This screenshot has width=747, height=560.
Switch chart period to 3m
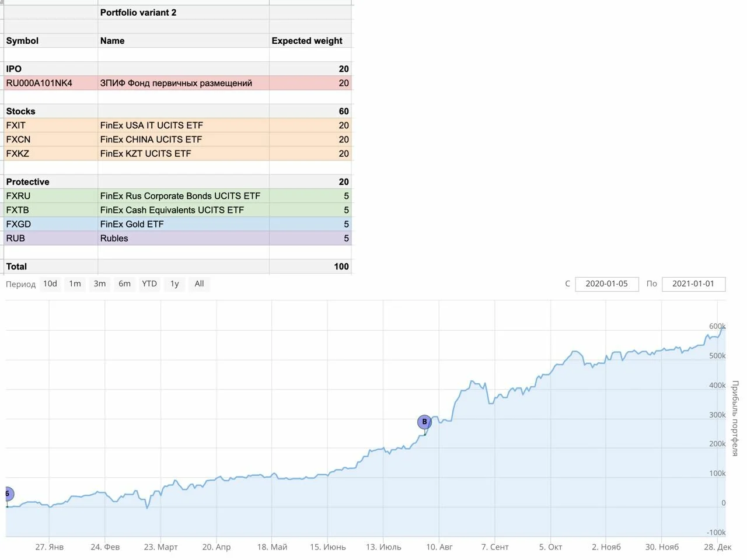coord(100,284)
